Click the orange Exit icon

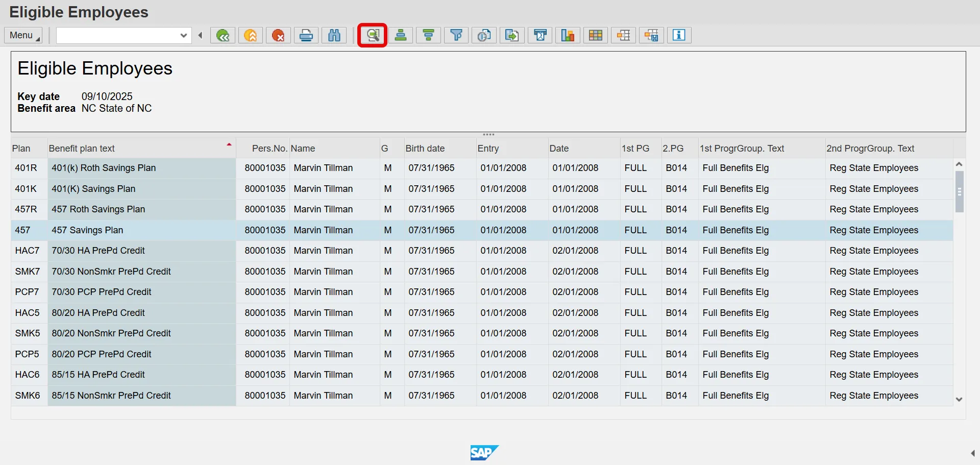251,35
